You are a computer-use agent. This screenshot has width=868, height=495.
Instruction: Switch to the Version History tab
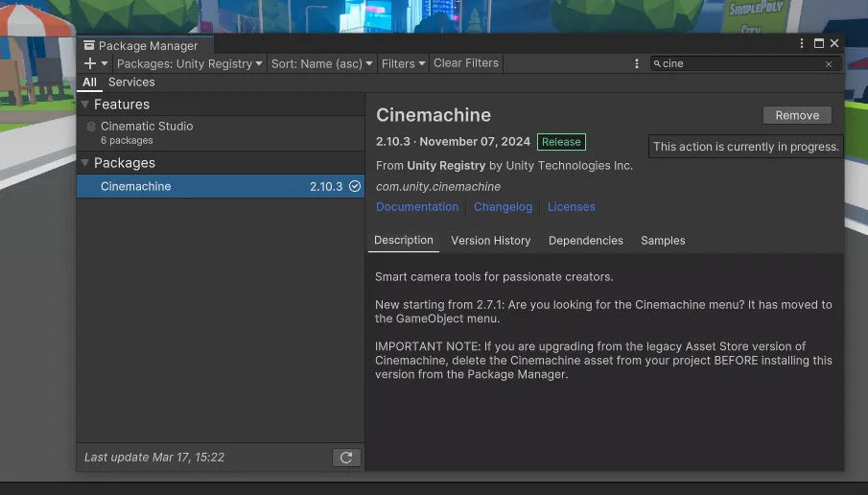point(490,240)
